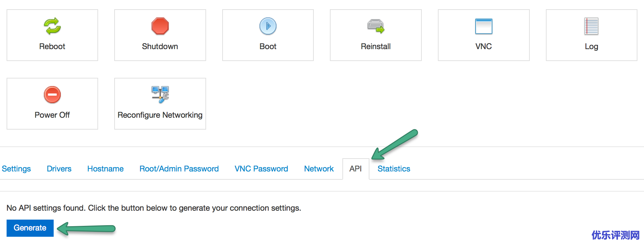
Task: Click the Reinstall drive icon
Action: [376, 26]
